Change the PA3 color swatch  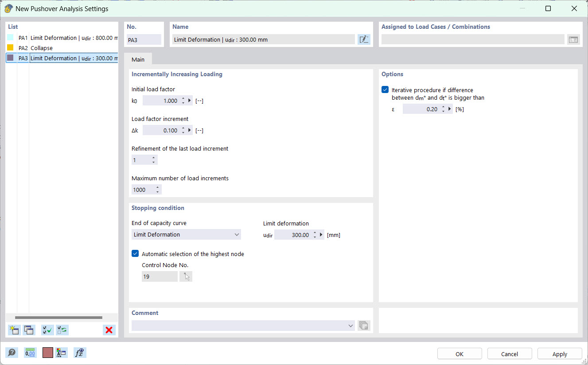pos(10,58)
